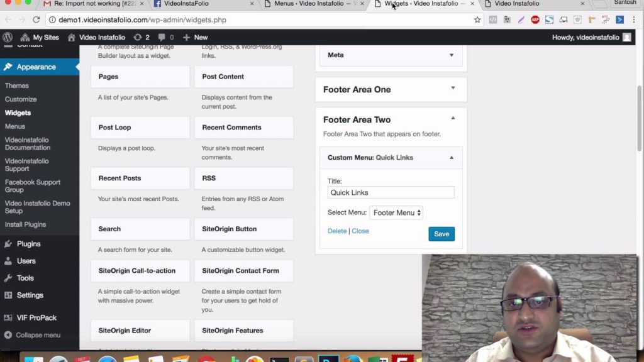Click Close link in widget
Image resolution: width=644 pixels, height=362 pixels.
360,231
